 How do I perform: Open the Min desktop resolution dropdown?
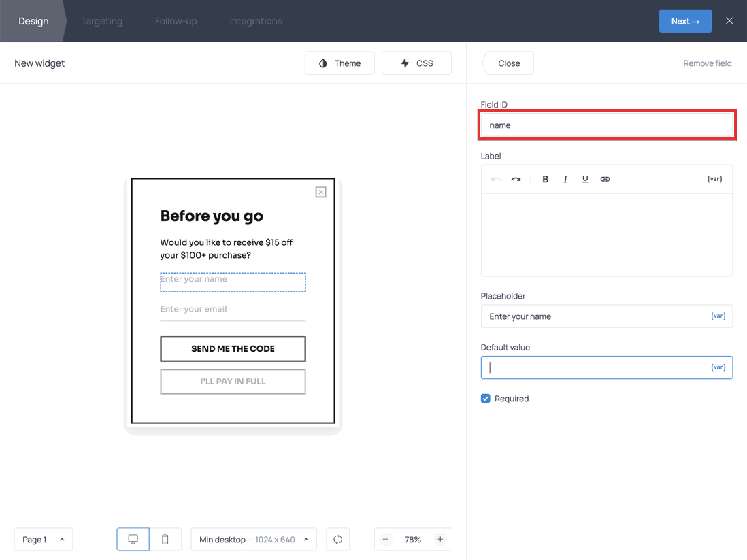point(253,539)
